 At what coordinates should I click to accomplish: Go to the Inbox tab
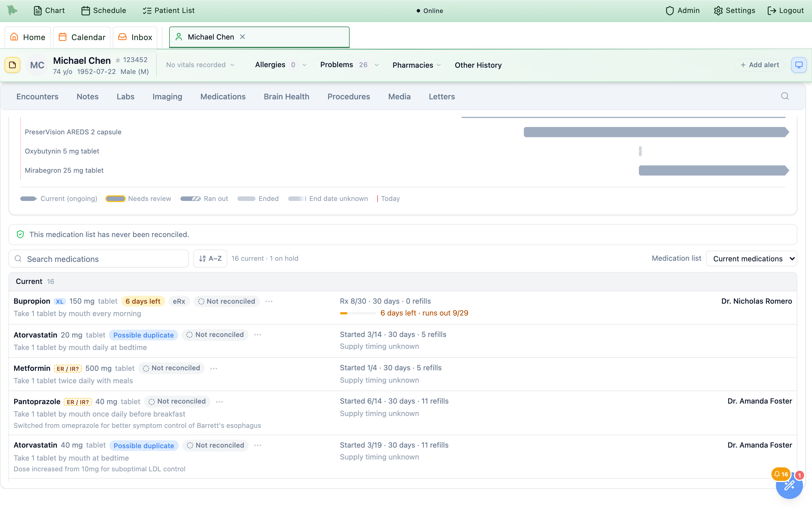pos(135,37)
